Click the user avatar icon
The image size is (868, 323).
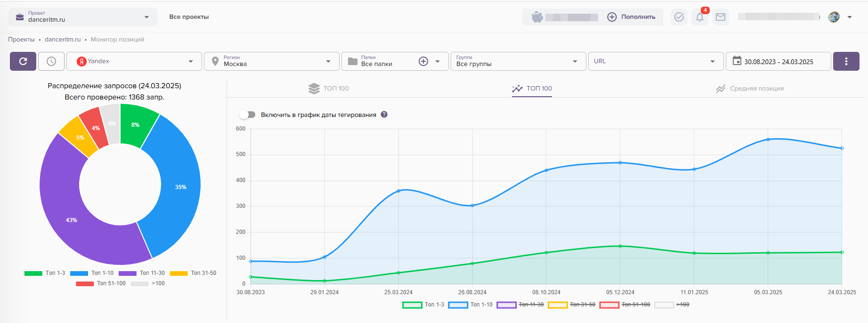pyautogui.click(x=834, y=17)
